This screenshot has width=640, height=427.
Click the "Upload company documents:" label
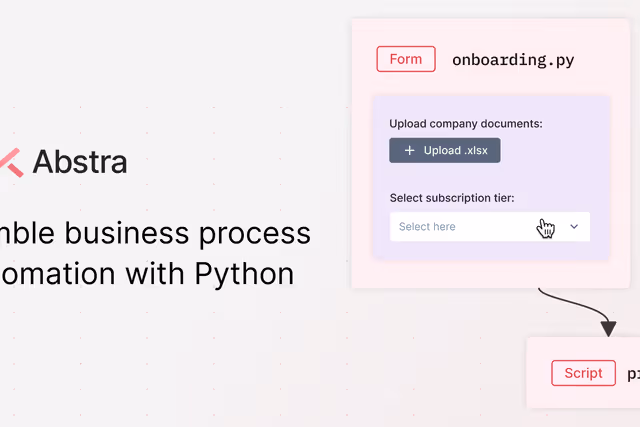pos(466,124)
